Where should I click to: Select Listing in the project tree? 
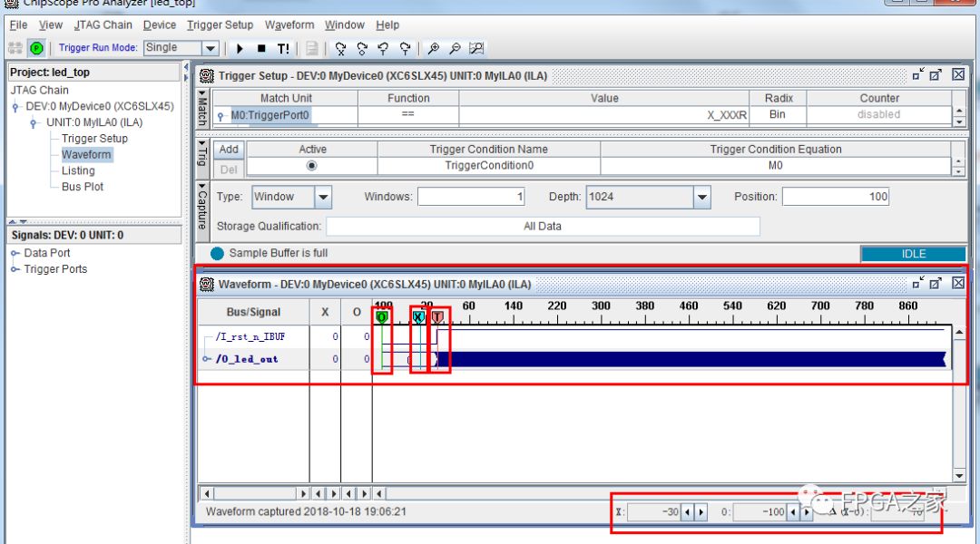pos(78,170)
